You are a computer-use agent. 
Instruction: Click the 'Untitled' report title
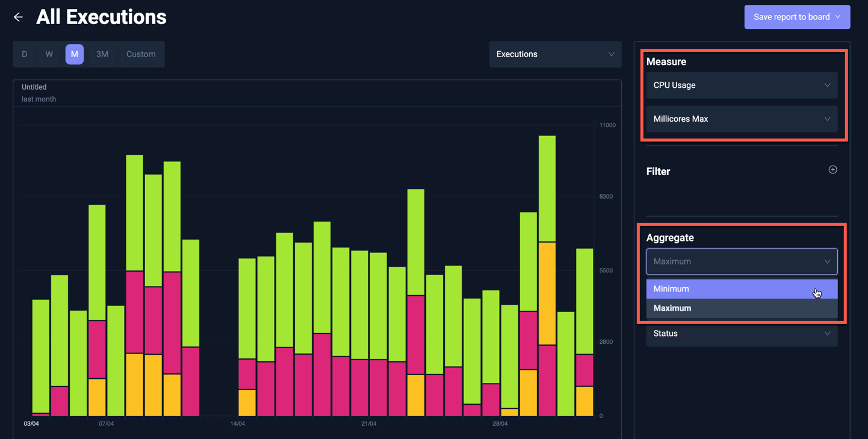click(x=33, y=87)
